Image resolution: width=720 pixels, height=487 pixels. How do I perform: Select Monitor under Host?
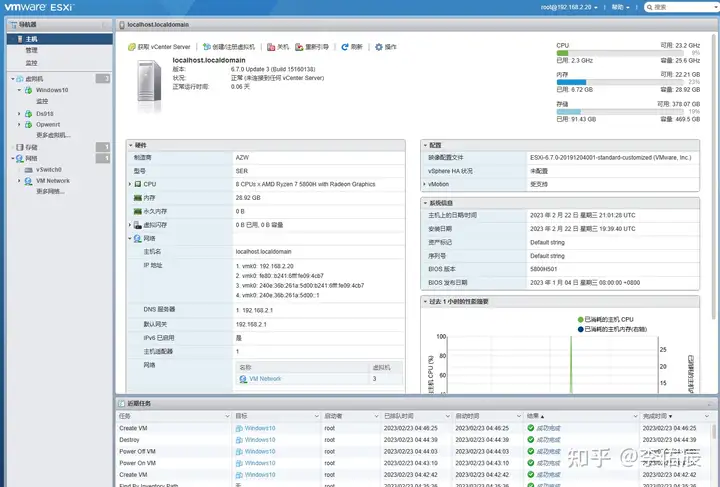coord(31,63)
